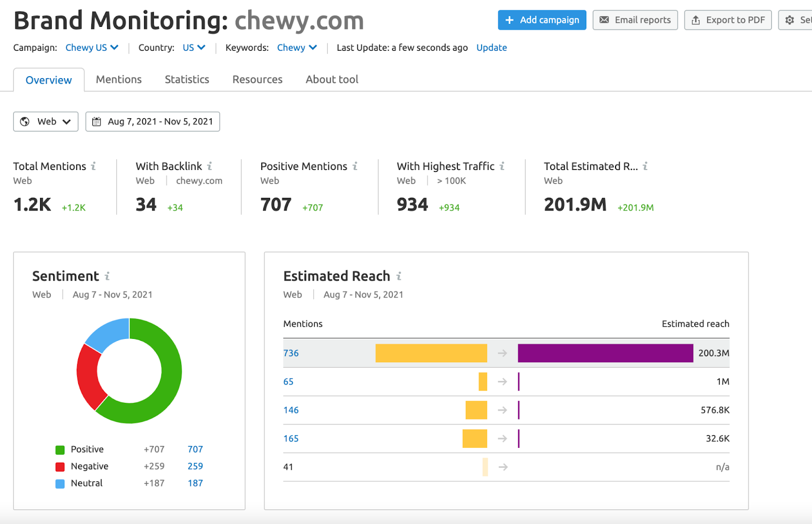Screen dimensions: 812x524
Task: Click the arrow icon in the 41 mentions row
Action: tap(502, 467)
